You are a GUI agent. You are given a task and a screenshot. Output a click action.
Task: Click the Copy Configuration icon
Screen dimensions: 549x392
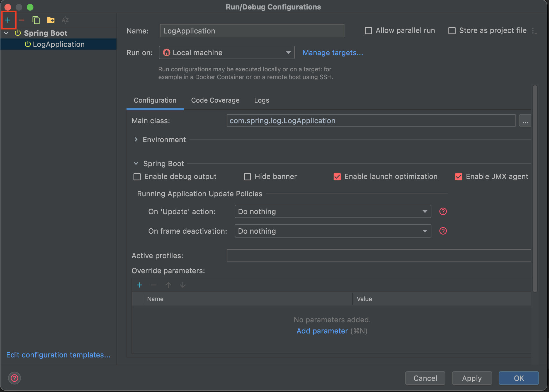[x=36, y=20]
